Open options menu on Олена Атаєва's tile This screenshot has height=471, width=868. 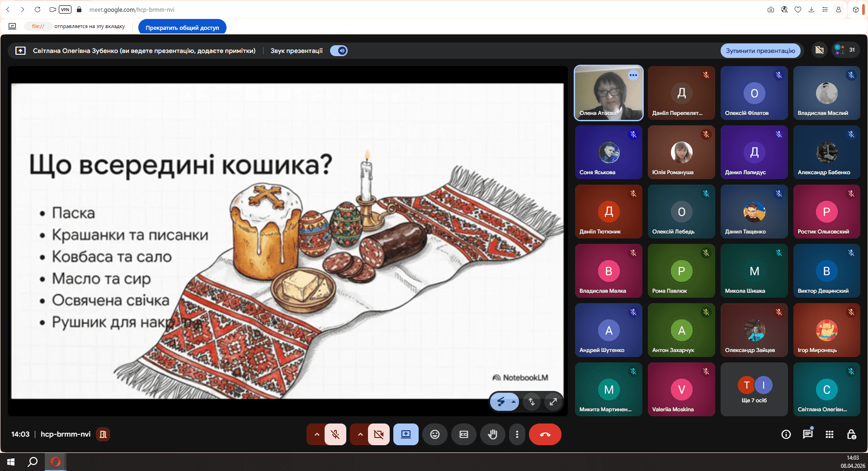tap(633, 75)
